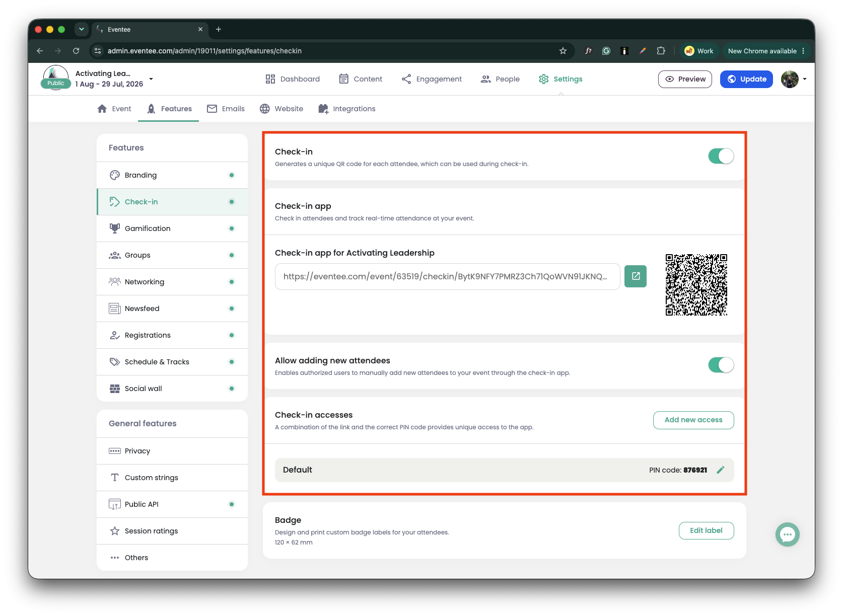Click the Edit label badge button

tap(706, 530)
